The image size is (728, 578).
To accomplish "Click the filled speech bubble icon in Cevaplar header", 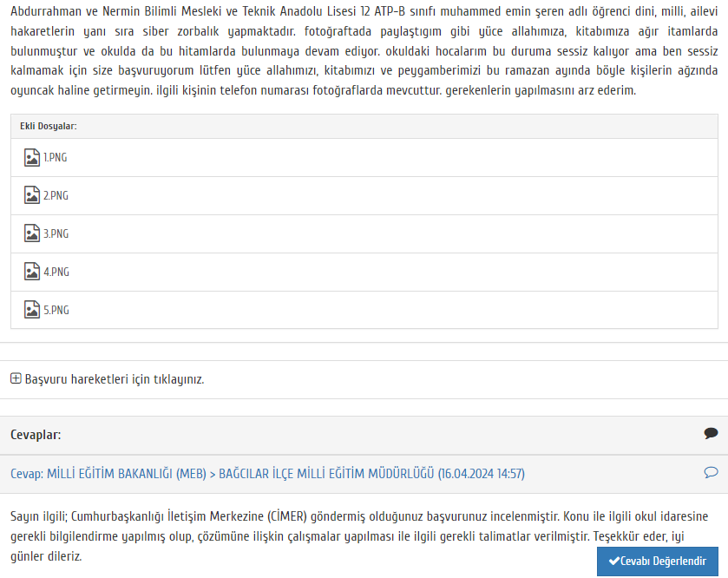I will 711,434.
